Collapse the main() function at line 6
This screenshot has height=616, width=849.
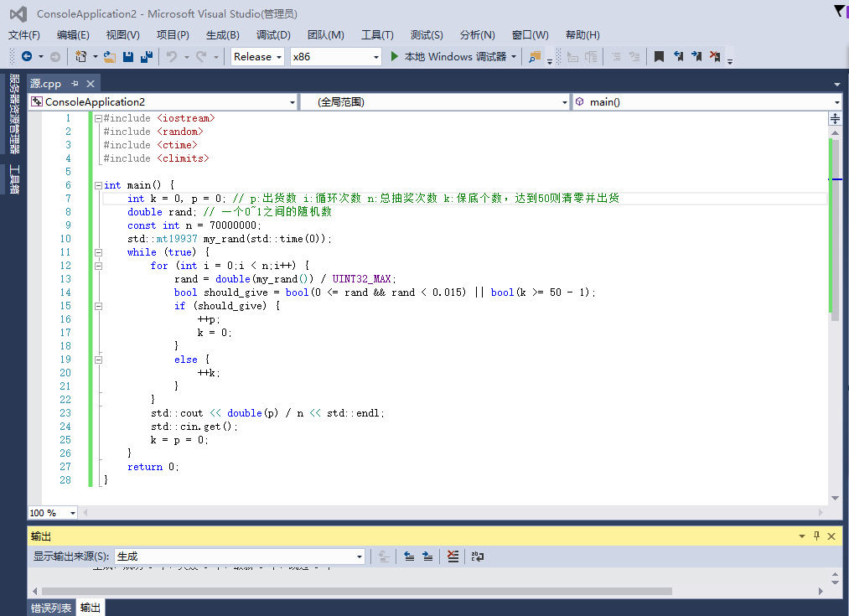99,185
